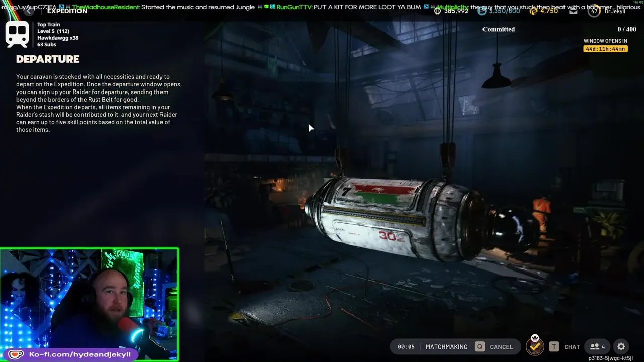Click the p3183-5jwgc-kt5jl session ID text

(611, 358)
